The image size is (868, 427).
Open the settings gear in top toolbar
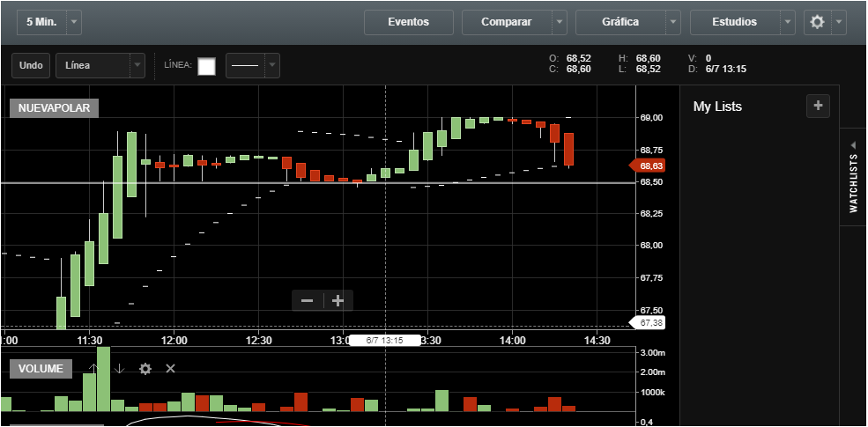point(817,22)
